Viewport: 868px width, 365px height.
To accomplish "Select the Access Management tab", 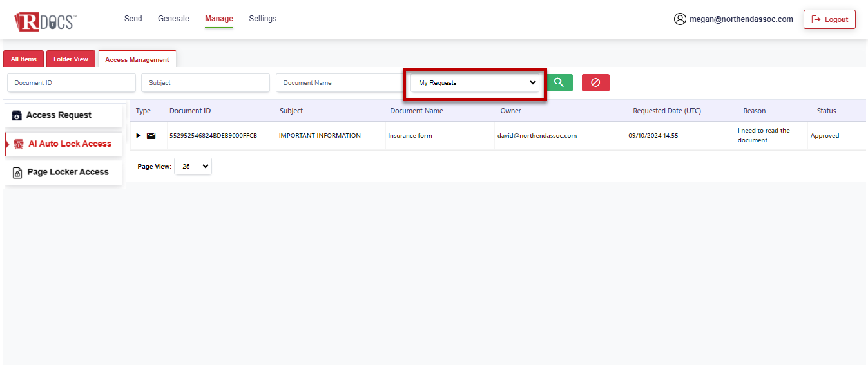I will 137,59.
